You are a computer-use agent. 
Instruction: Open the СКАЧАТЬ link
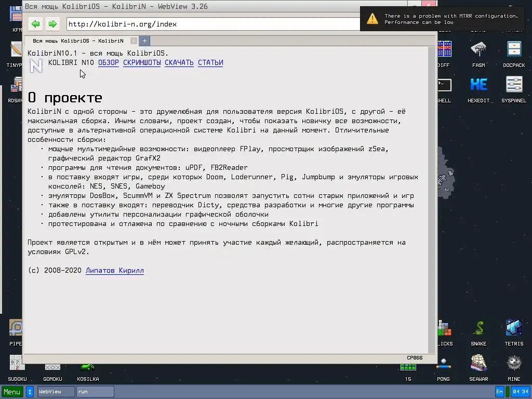(179, 62)
